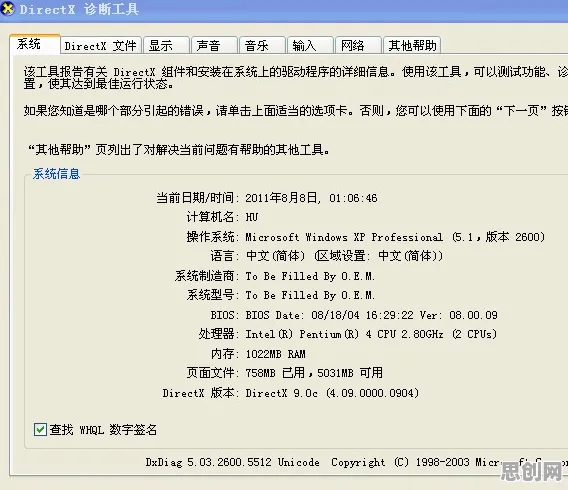This screenshot has width=568, height=490.
Task: Select the 音乐 tab
Action: [262, 46]
